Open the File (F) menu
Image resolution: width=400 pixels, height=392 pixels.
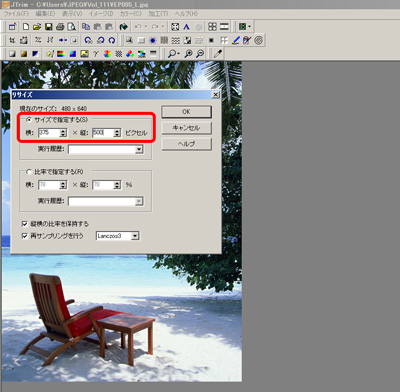pos(16,14)
